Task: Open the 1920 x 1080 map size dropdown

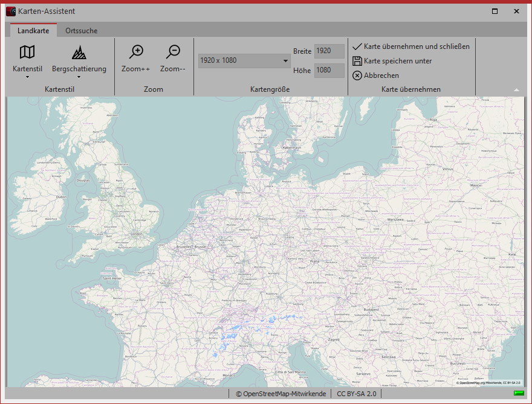Action: click(284, 60)
